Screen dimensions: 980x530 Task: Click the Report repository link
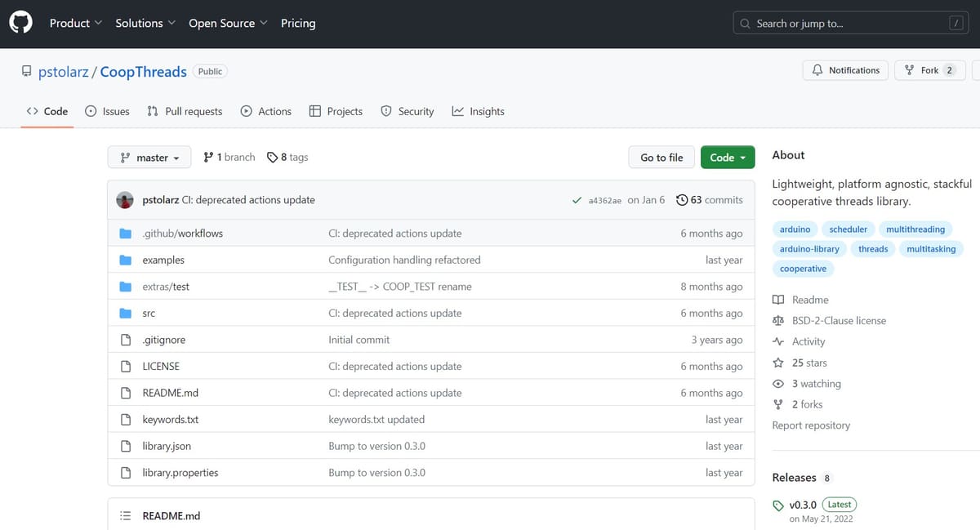tap(811, 425)
